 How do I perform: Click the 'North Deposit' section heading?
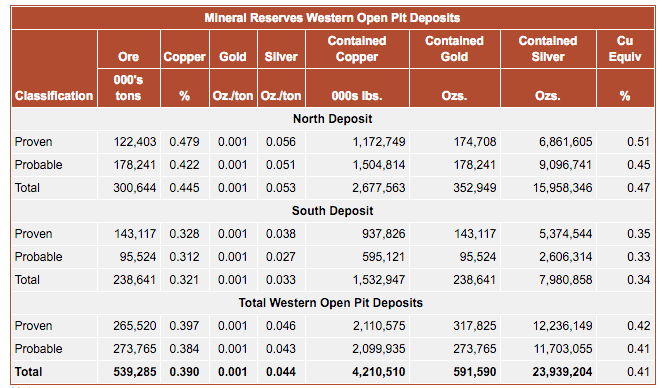tap(333, 119)
